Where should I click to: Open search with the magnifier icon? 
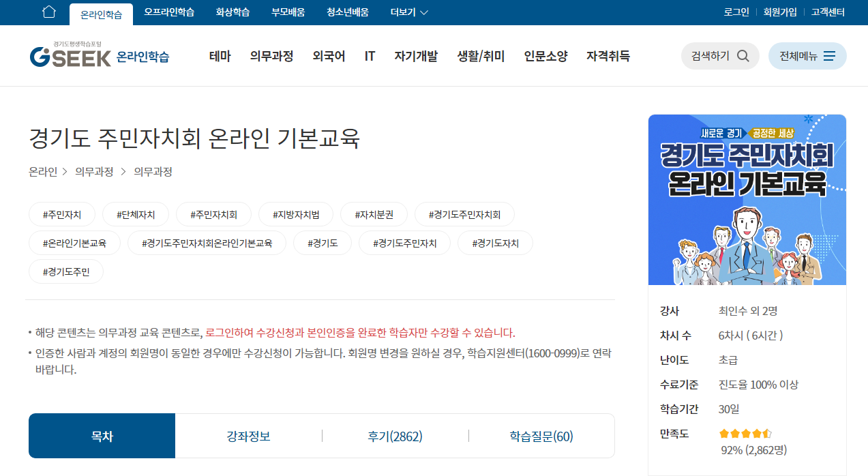[x=744, y=56]
